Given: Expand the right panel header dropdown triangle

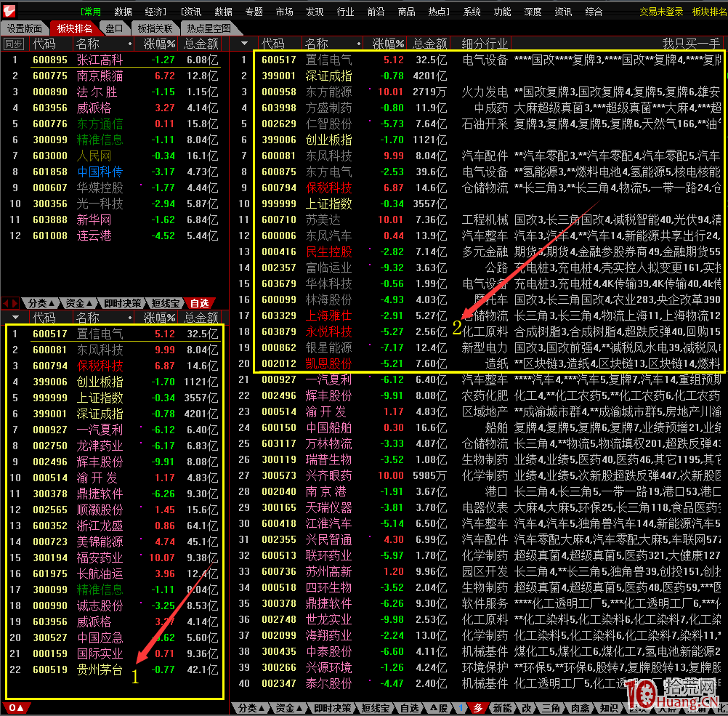Looking at the screenshot, I should 244,44.
